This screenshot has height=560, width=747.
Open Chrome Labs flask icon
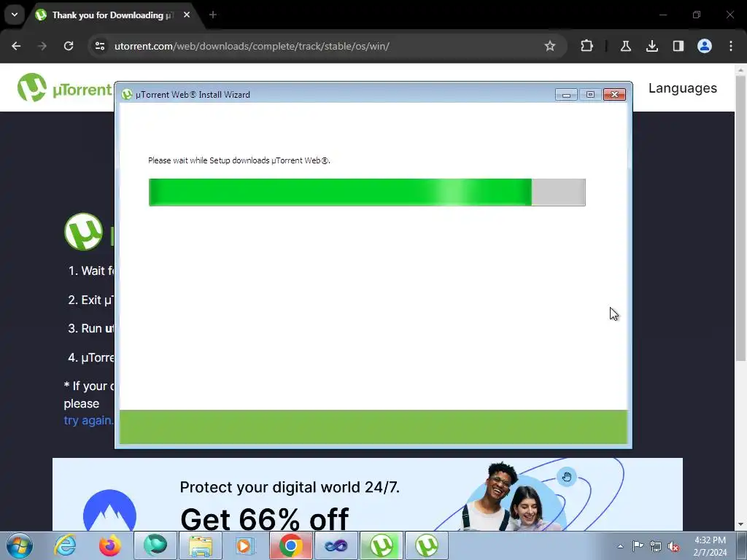click(x=625, y=46)
